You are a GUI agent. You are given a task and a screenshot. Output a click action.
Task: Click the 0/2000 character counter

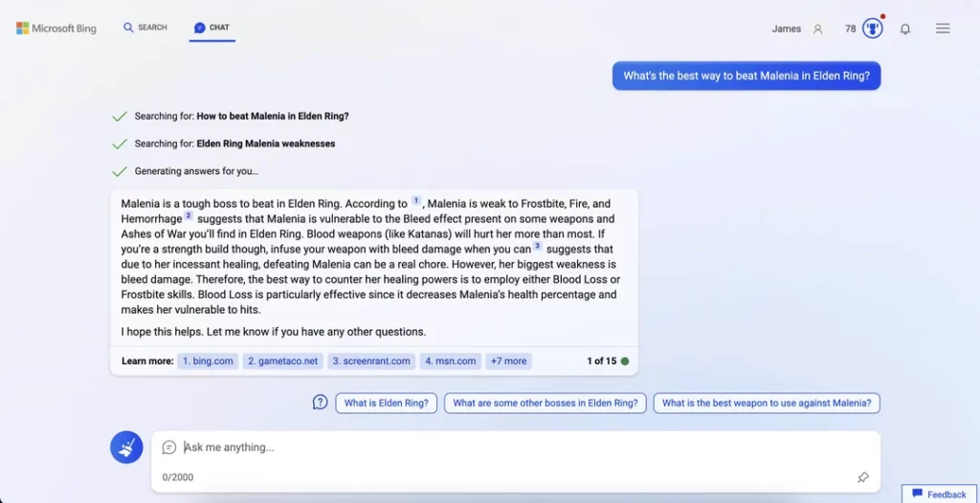[177, 477]
